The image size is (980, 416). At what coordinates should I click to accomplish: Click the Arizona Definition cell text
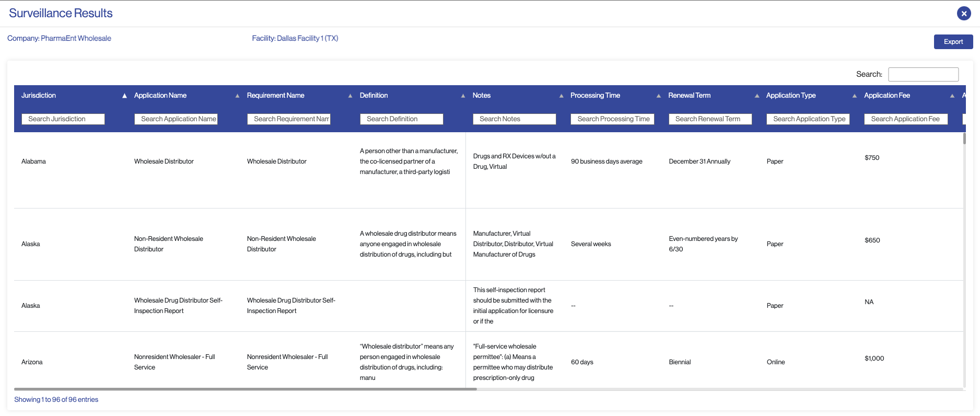click(x=407, y=362)
